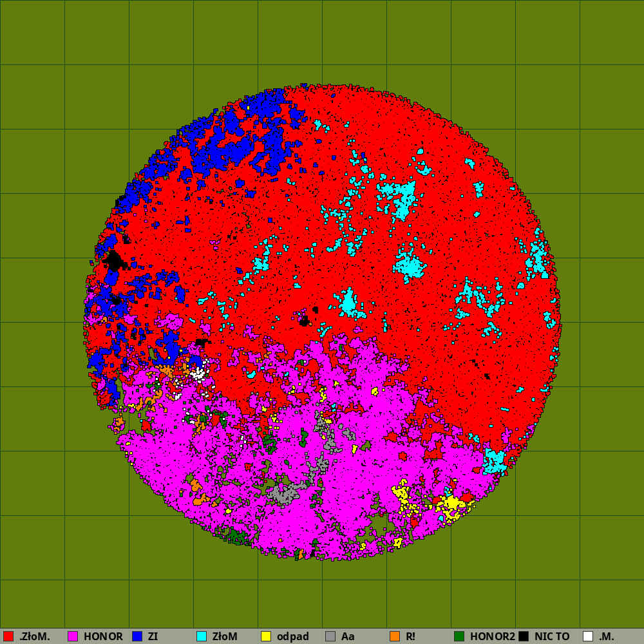
Task: Click the 'Aa' legend label
Action: (x=348, y=637)
